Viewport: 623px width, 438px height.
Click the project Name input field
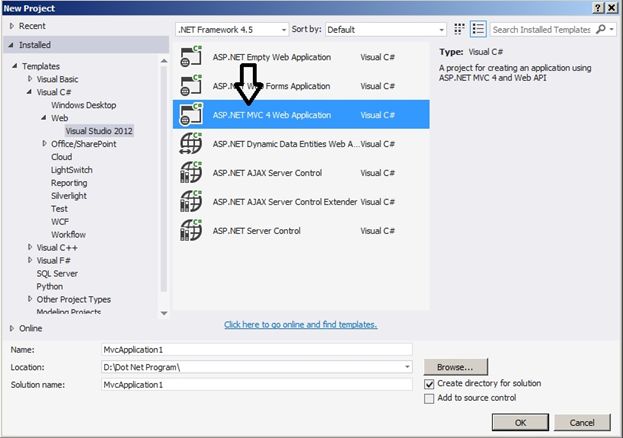coord(257,349)
